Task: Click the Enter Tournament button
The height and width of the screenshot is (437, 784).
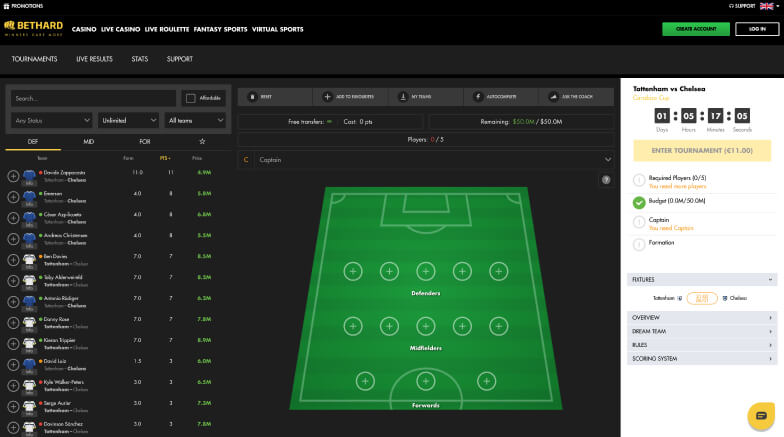Action: pos(702,150)
